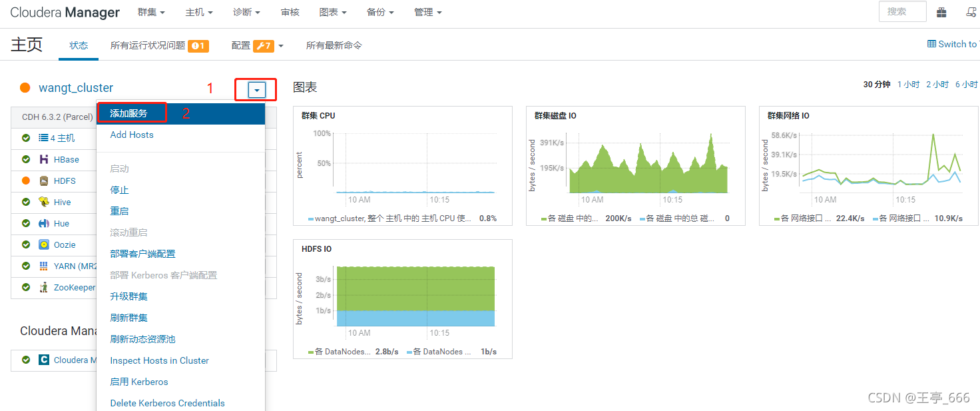Open the Hive service link

(62, 202)
